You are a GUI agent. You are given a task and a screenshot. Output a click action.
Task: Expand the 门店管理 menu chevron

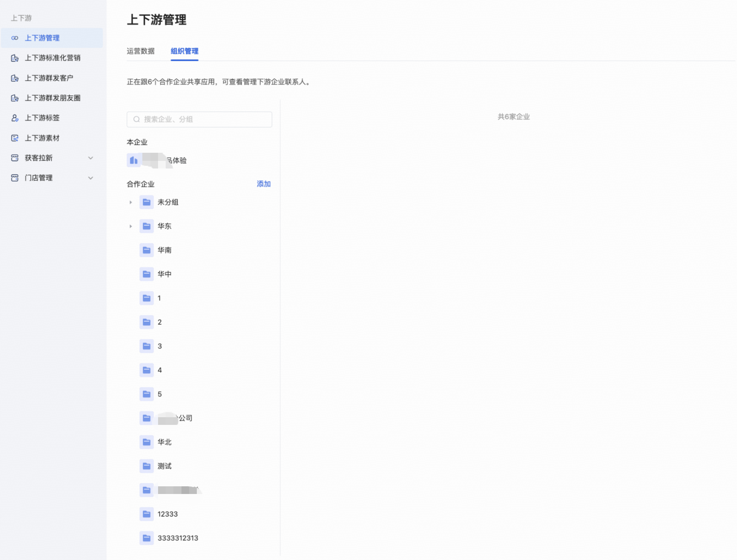91,178
